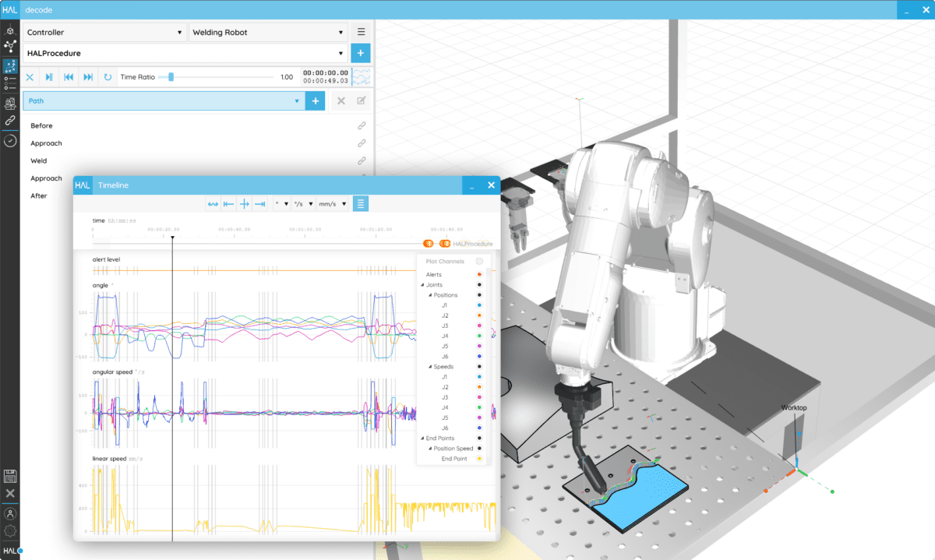
Task: Open the plot channels list icon in Timeline toolbar
Action: (360, 203)
